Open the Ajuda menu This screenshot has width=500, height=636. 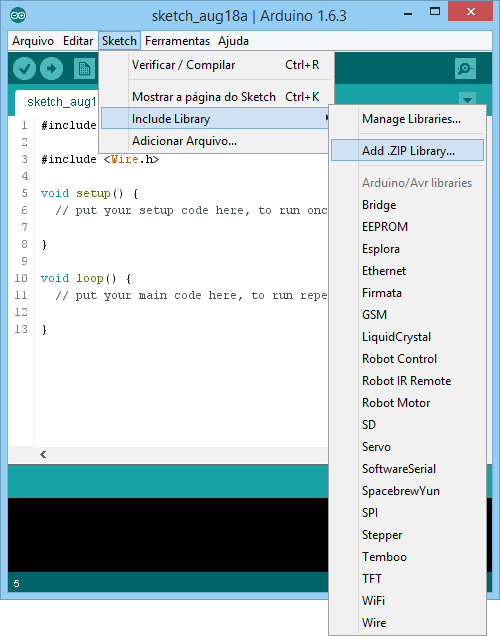tap(233, 41)
